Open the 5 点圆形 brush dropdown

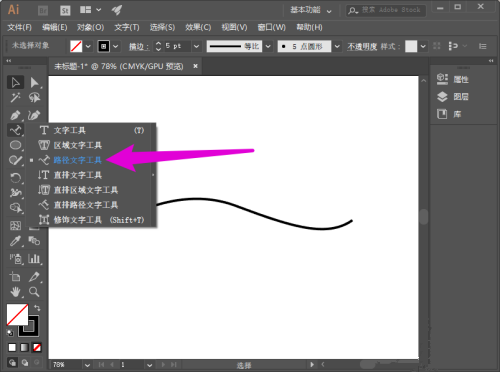(x=337, y=46)
